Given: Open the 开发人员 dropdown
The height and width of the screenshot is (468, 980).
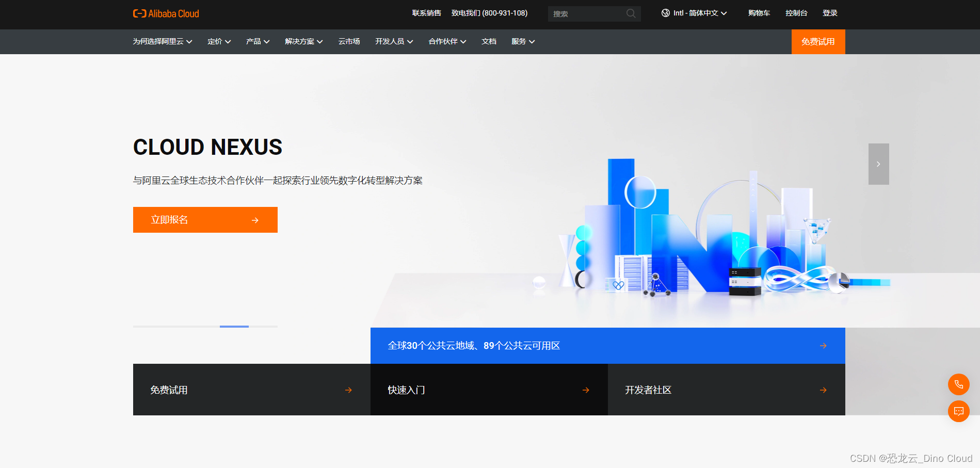Looking at the screenshot, I should tap(394, 41).
